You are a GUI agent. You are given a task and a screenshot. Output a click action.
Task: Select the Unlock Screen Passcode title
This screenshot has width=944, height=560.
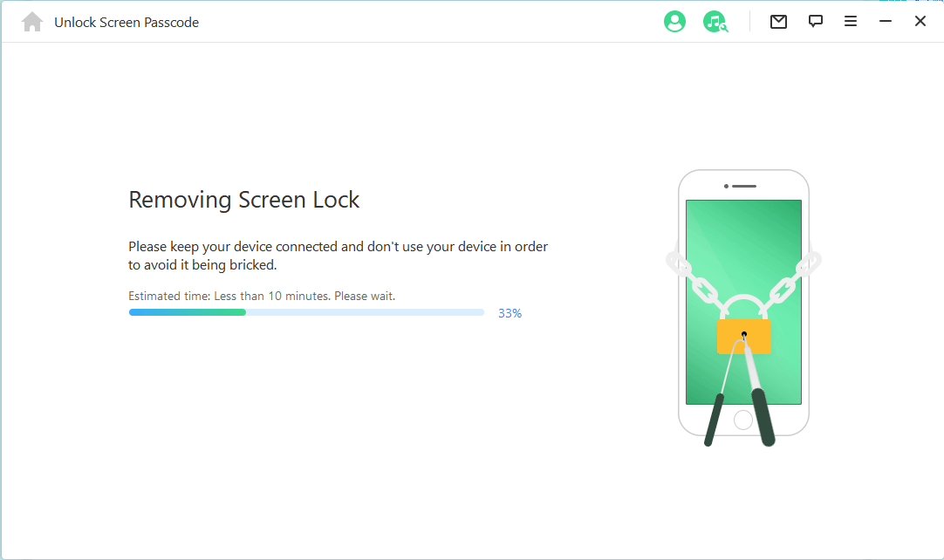(x=127, y=22)
